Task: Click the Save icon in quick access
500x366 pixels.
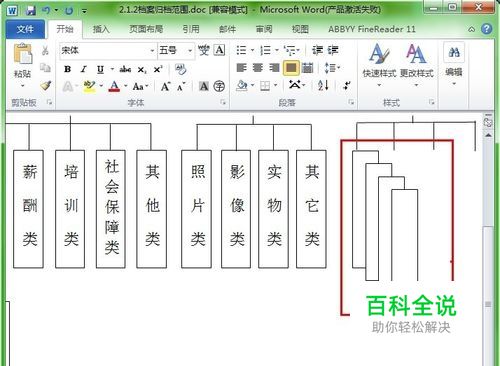Action: pos(31,11)
